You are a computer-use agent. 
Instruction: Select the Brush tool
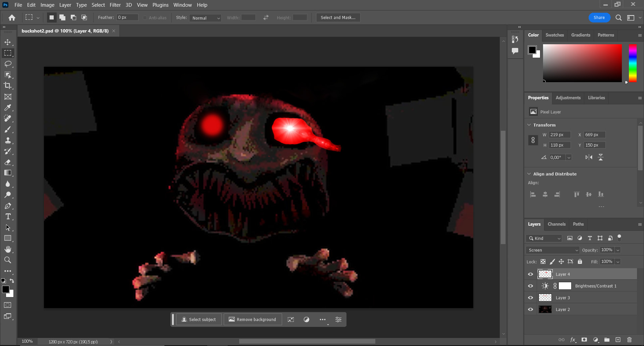pos(8,129)
